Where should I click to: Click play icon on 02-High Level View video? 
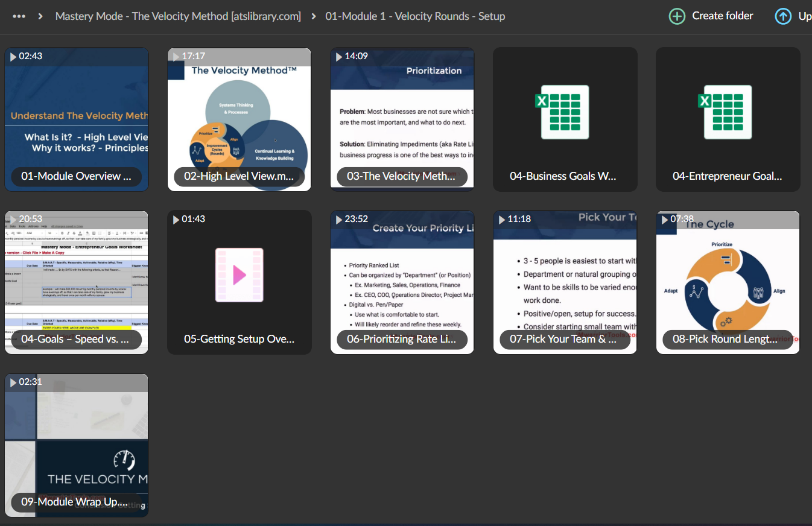click(x=176, y=57)
